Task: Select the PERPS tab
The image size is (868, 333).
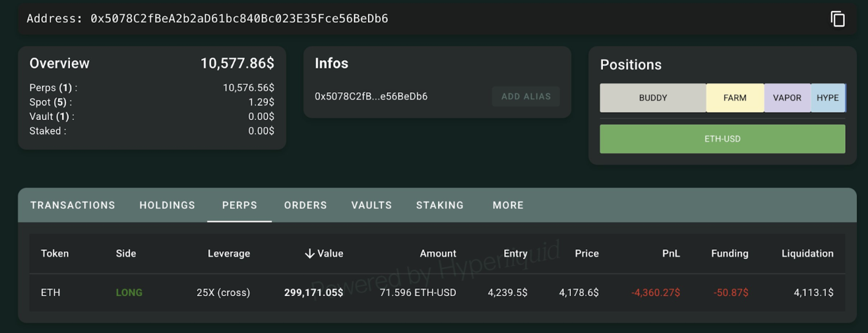Action: coord(240,205)
